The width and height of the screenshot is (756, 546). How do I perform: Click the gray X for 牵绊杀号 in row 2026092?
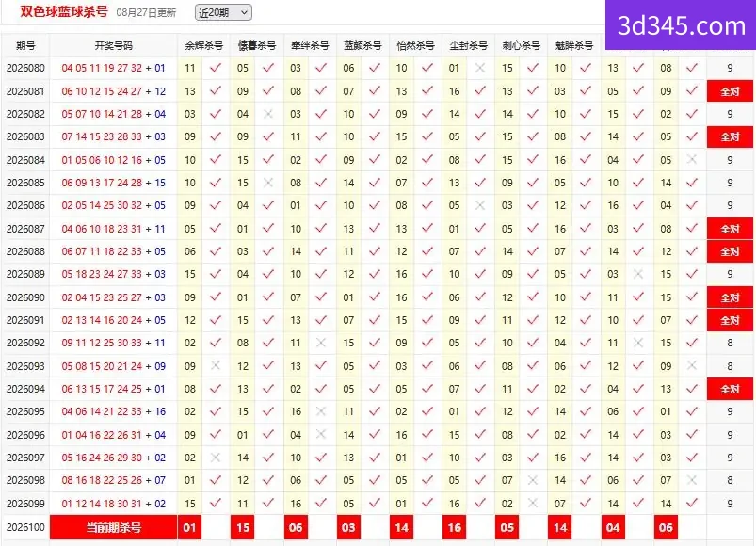pos(321,343)
